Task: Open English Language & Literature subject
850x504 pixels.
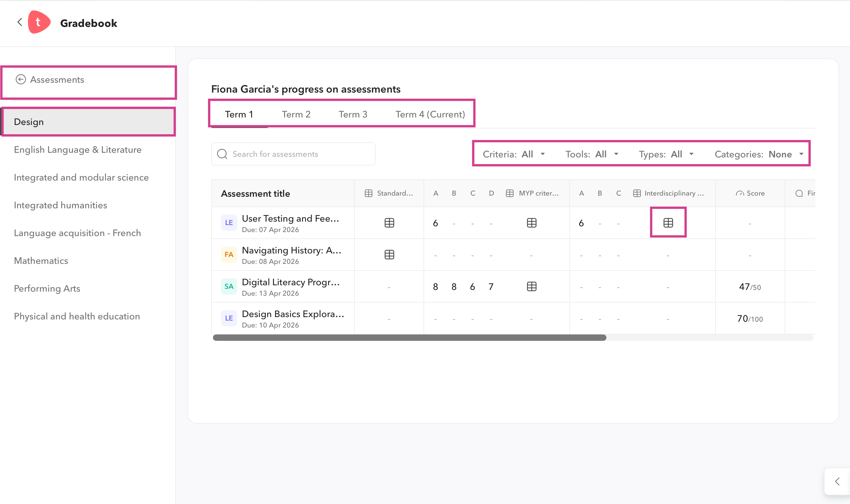Action: pyautogui.click(x=78, y=149)
